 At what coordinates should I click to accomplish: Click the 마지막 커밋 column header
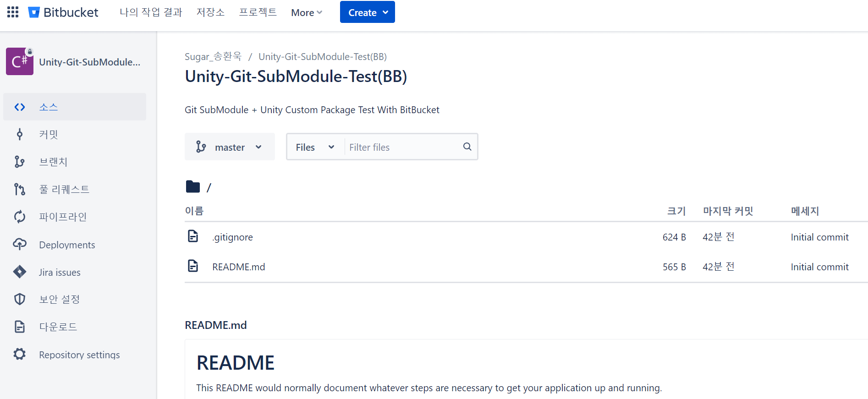click(x=728, y=211)
